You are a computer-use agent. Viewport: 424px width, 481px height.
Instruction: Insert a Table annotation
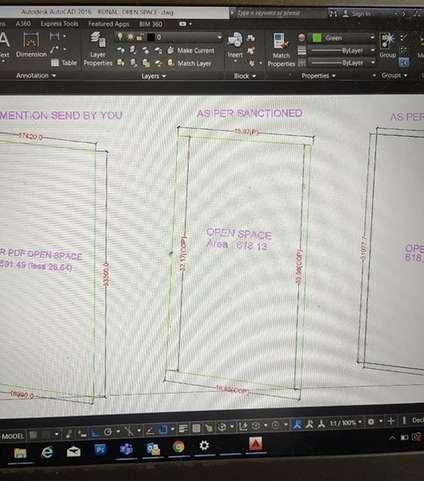point(64,63)
